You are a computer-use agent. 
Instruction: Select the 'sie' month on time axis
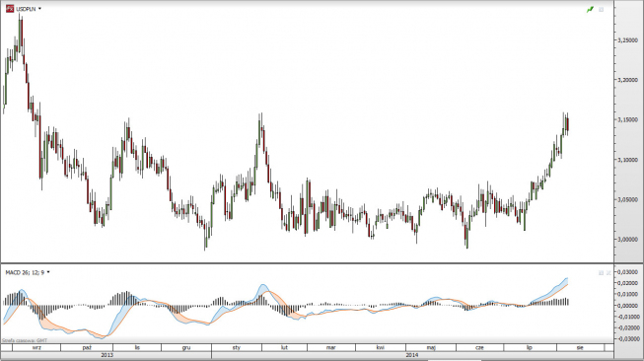tap(580, 347)
